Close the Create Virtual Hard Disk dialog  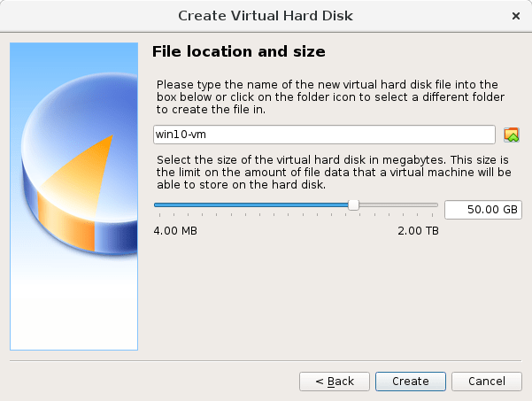[516, 16]
